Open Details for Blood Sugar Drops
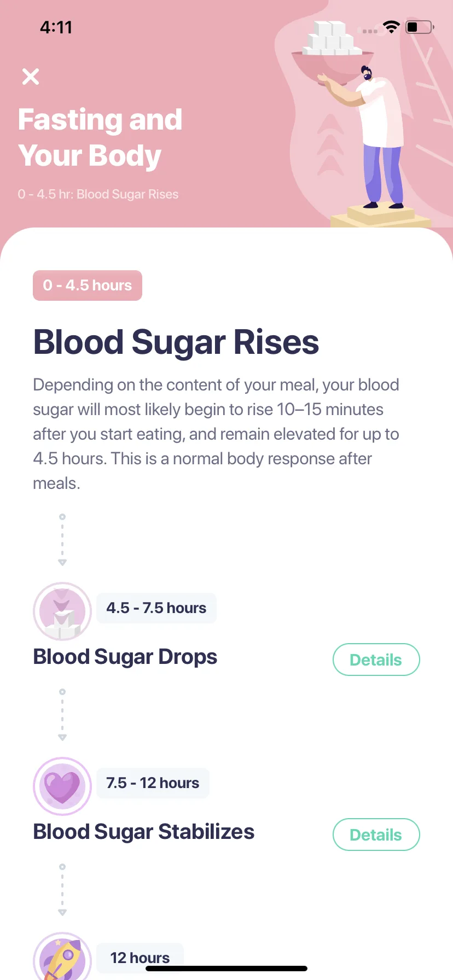The image size is (453, 980). (x=376, y=660)
